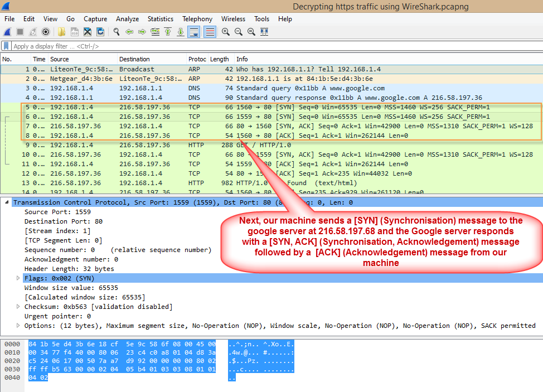Image resolution: width=543 pixels, height=392 pixels.
Task: Expand the Checksum: 0xb563 node
Action: click(18, 307)
